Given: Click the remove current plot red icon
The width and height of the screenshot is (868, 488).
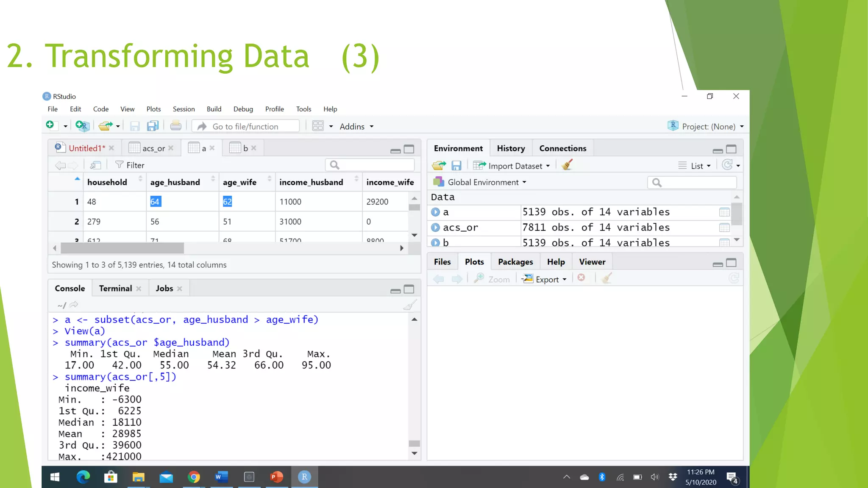Looking at the screenshot, I should tap(581, 277).
